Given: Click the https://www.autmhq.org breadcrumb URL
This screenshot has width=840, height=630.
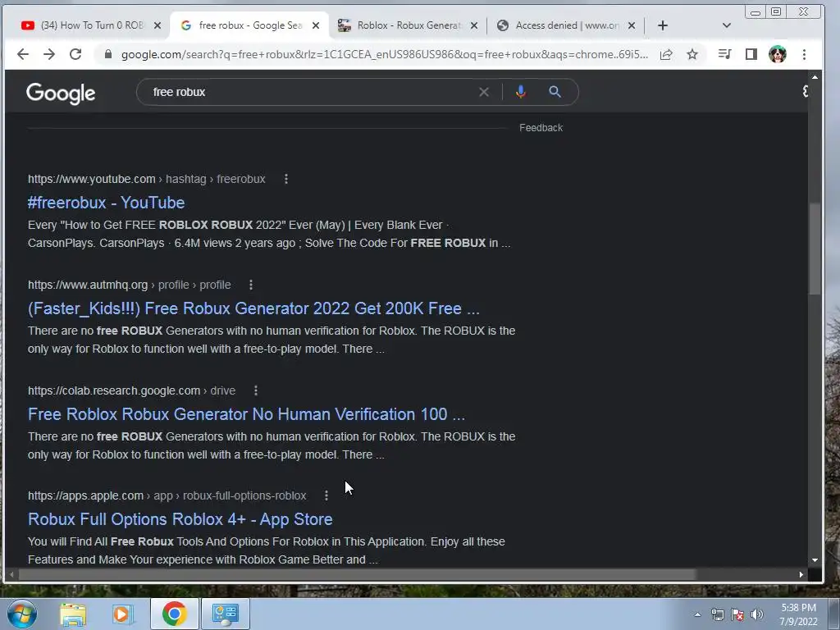Looking at the screenshot, I should [x=88, y=285].
